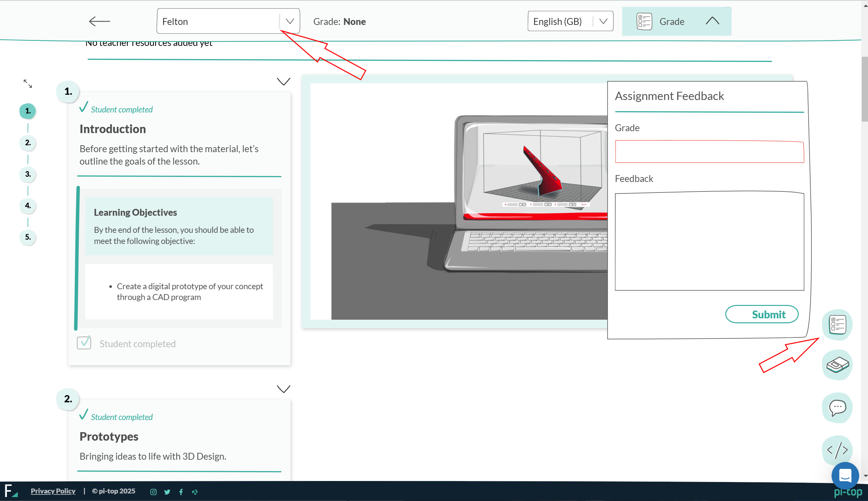This screenshot has width=868, height=501.
Task: Open the Privacy Policy link
Action: tap(53, 491)
